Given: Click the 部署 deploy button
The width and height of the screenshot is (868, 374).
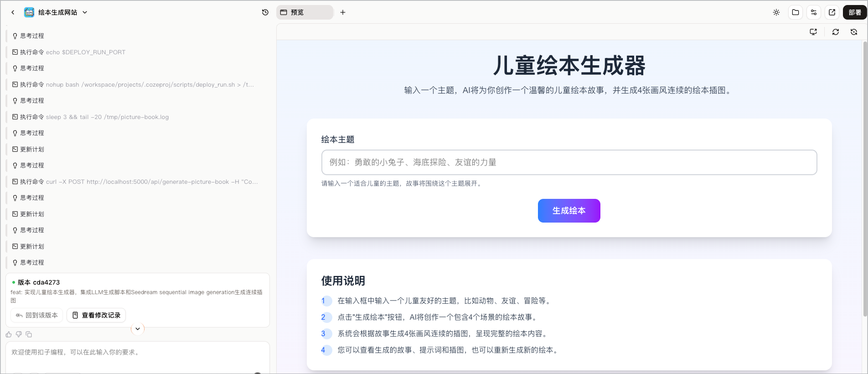Looking at the screenshot, I should [x=855, y=12].
